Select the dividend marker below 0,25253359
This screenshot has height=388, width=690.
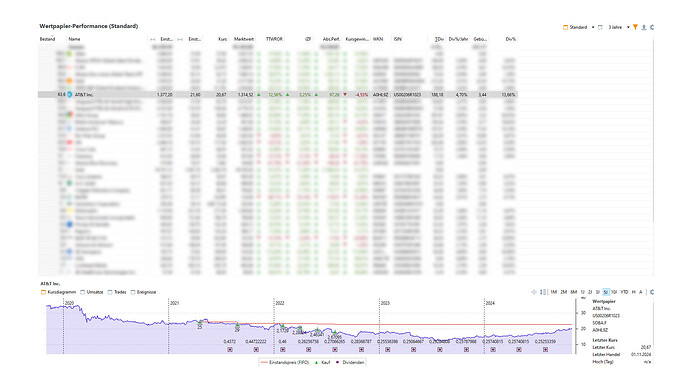(x=545, y=350)
